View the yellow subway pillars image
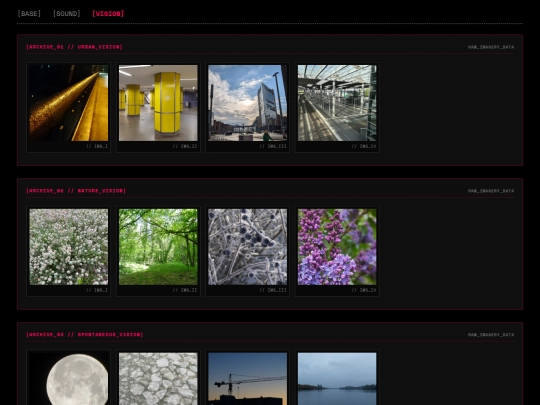Screen dimensions: 540x405 point(158,103)
